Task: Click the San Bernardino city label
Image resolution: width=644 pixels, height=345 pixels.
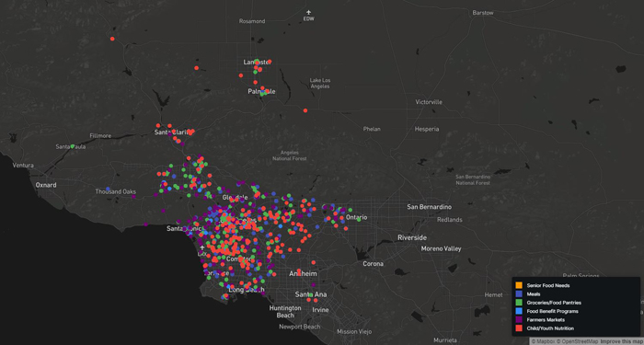Action: (x=430, y=207)
